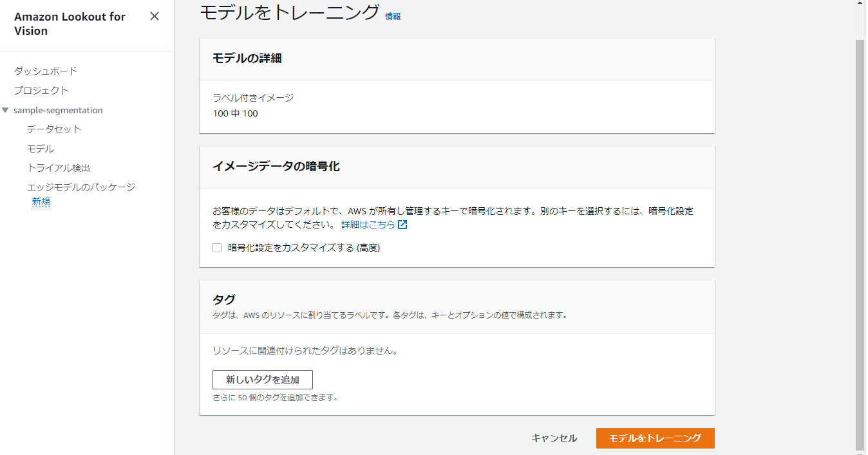
Task: Go to プロジェクト in the sidebar
Action: [x=41, y=90]
